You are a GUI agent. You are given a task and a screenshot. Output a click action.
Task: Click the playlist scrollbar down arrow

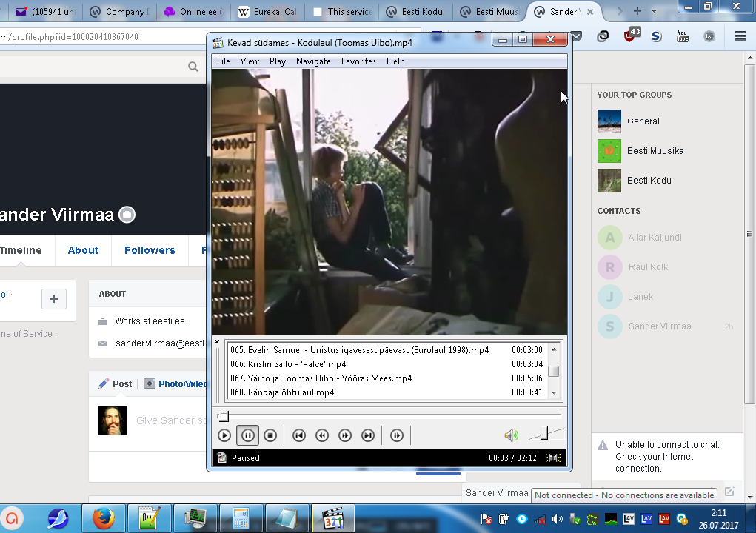click(554, 393)
